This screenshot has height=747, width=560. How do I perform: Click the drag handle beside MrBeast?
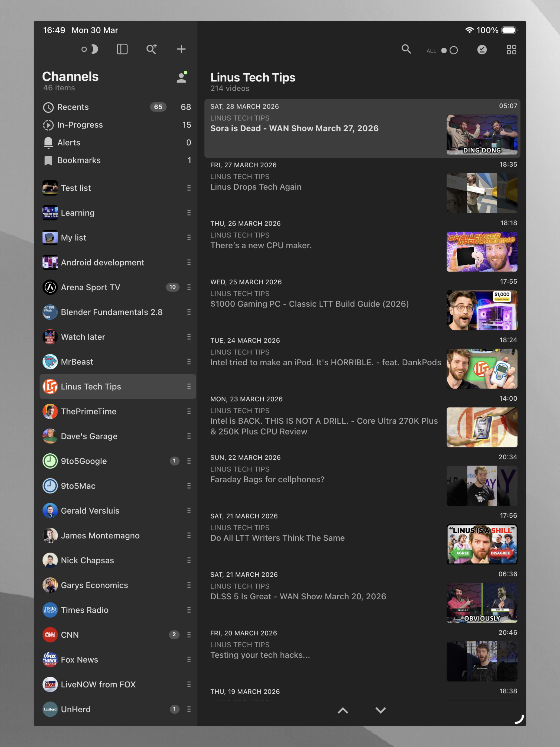(x=189, y=362)
